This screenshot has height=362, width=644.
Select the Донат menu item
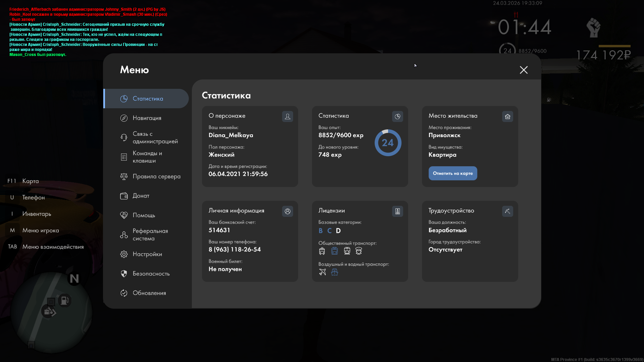[x=141, y=196]
